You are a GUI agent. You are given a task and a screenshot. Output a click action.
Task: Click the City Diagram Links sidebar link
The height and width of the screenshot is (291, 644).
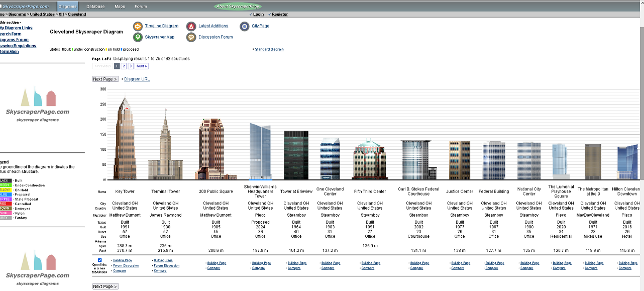tap(16, 28)
